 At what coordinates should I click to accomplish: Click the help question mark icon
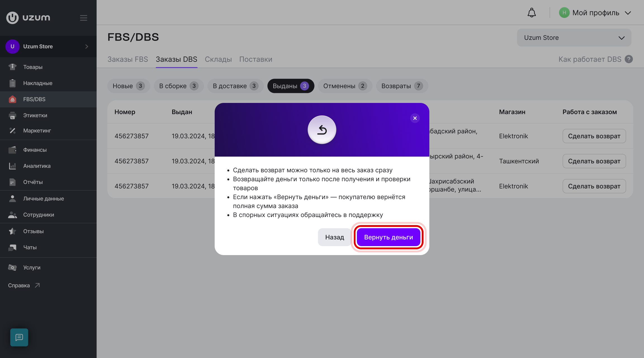629,59
